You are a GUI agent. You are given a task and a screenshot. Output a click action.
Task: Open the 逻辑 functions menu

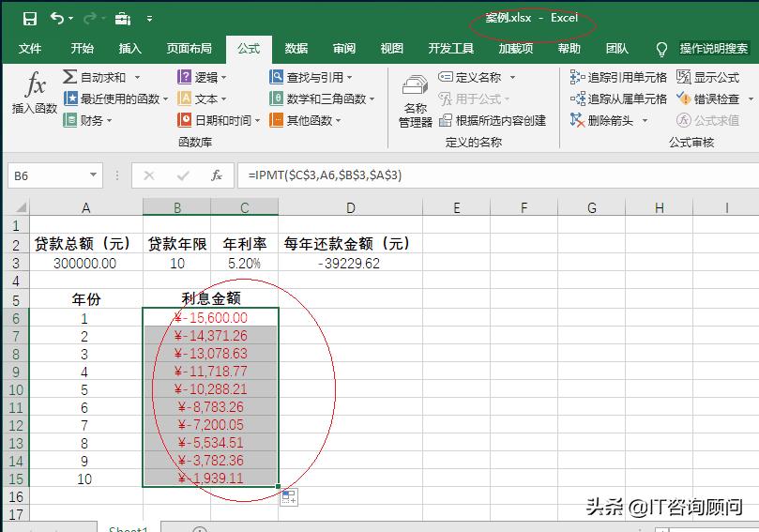pos(202,78)
